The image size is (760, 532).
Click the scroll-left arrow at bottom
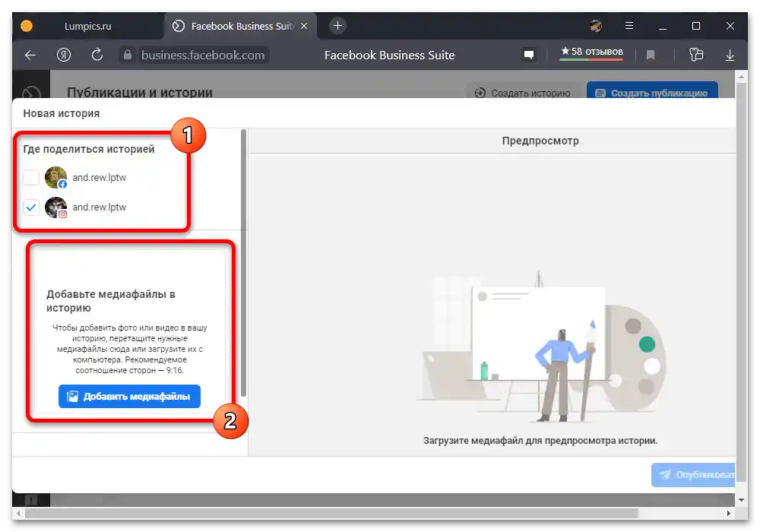(x=18, y=513)
